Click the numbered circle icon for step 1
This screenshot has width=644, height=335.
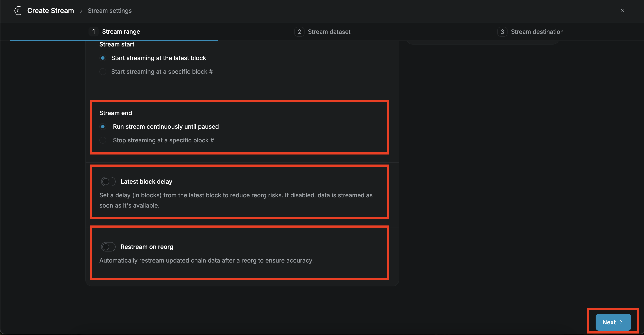(93, 32)
